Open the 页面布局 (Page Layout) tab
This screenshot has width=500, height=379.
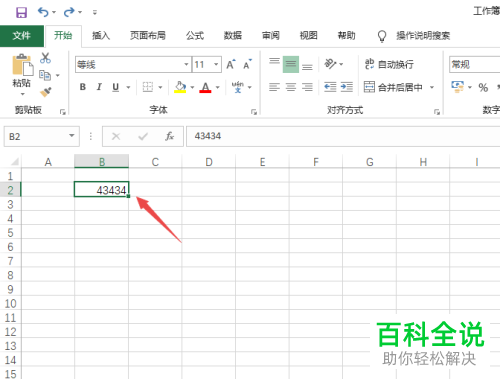148,36
